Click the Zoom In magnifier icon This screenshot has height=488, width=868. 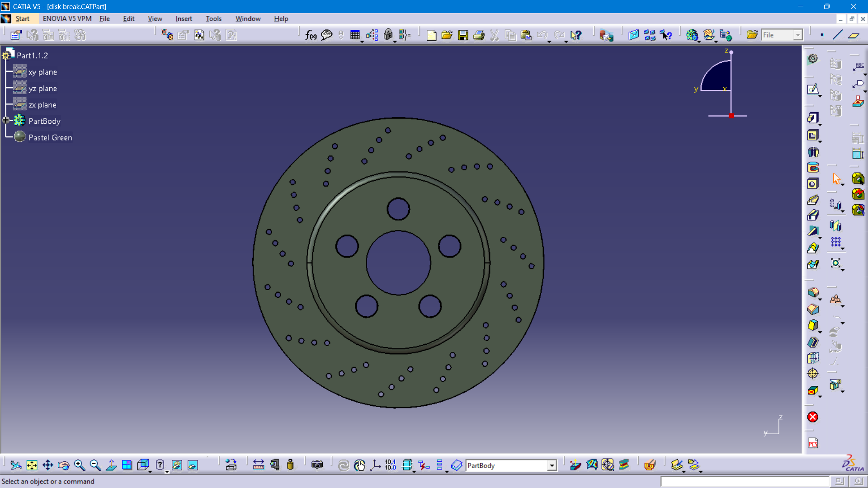click(79, 465)
